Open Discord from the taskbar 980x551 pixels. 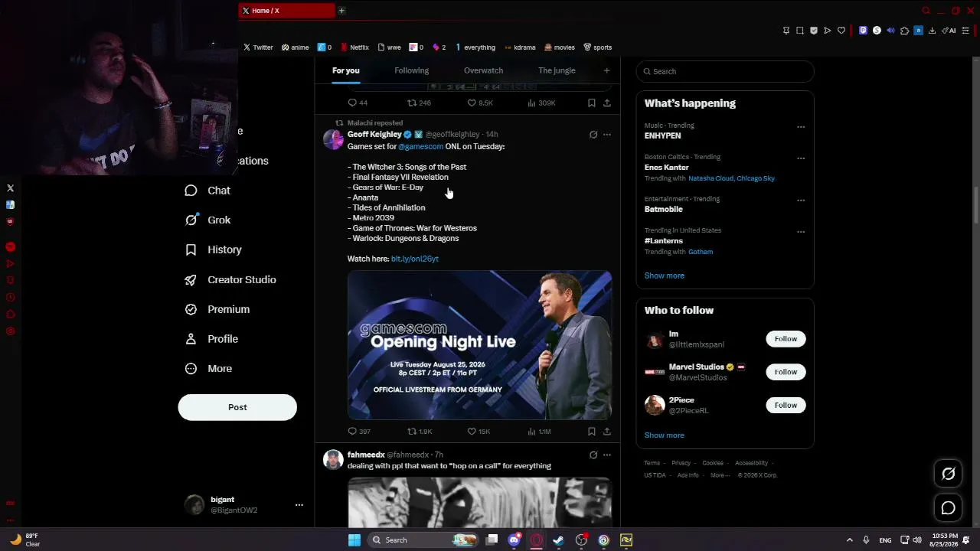tap(514, 540)
